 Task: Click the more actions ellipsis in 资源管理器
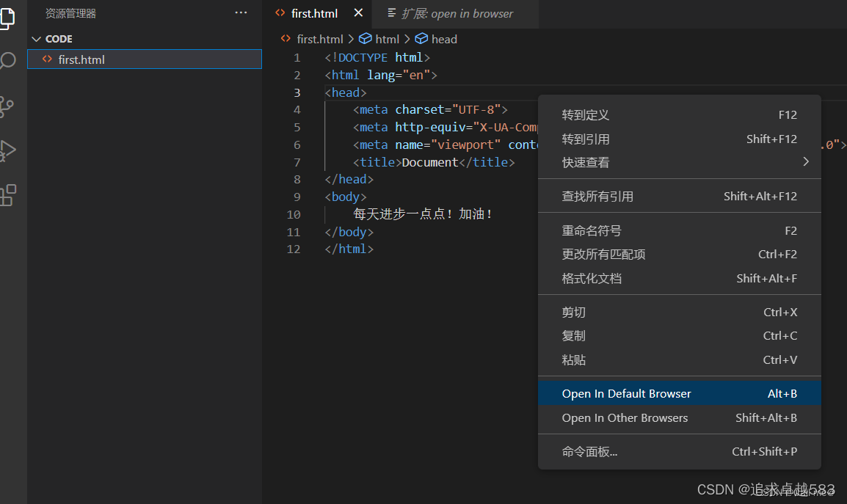point(241,12)
